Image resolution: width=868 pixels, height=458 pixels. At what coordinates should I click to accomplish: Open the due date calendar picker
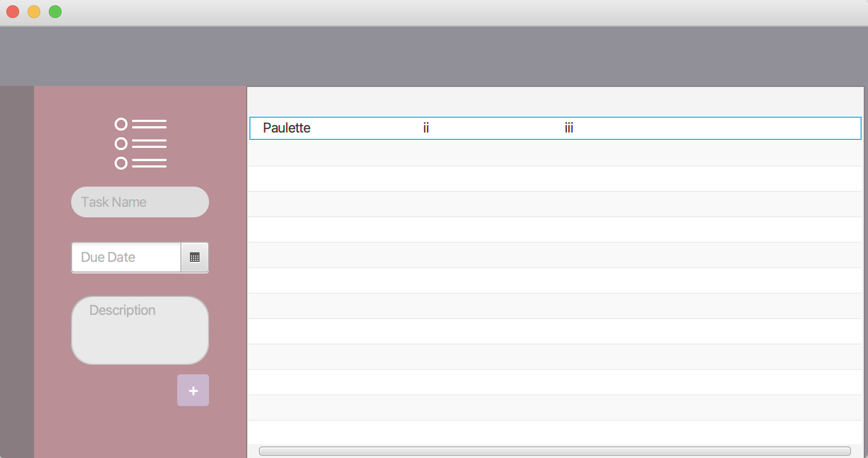tap(195, 258)
